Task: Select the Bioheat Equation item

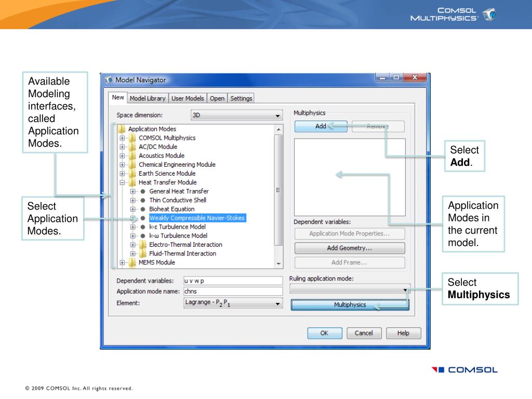Action: tap(171, 209)
